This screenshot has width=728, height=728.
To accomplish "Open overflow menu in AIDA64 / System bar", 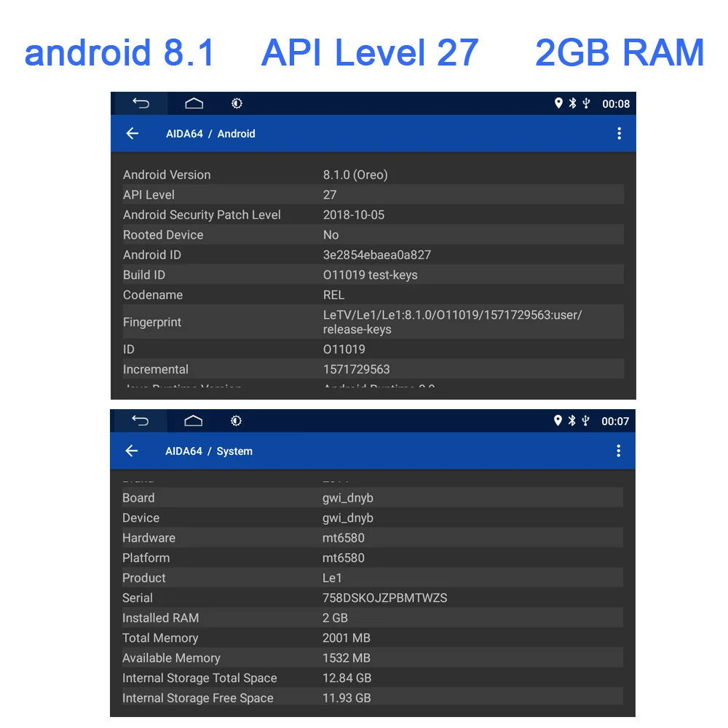I will (618, 451).
